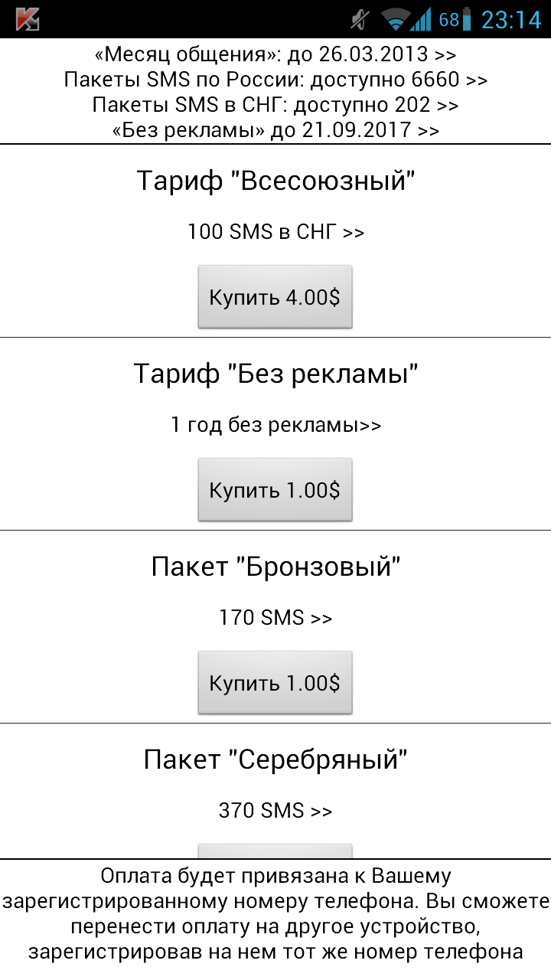Screen dimensions: 551x980
Task: Open «Без рекламы» до 21.09.2017 link
Action: tap(275, 130)
